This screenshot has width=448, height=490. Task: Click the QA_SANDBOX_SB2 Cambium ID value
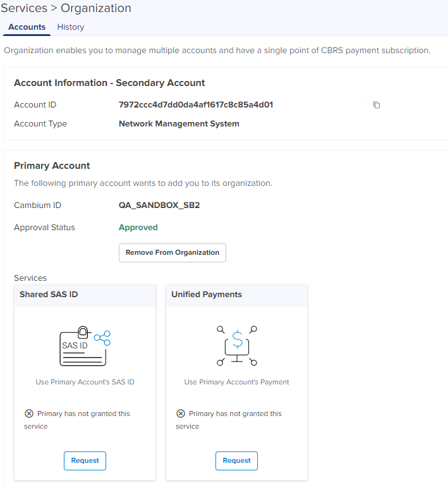[159, 205]
